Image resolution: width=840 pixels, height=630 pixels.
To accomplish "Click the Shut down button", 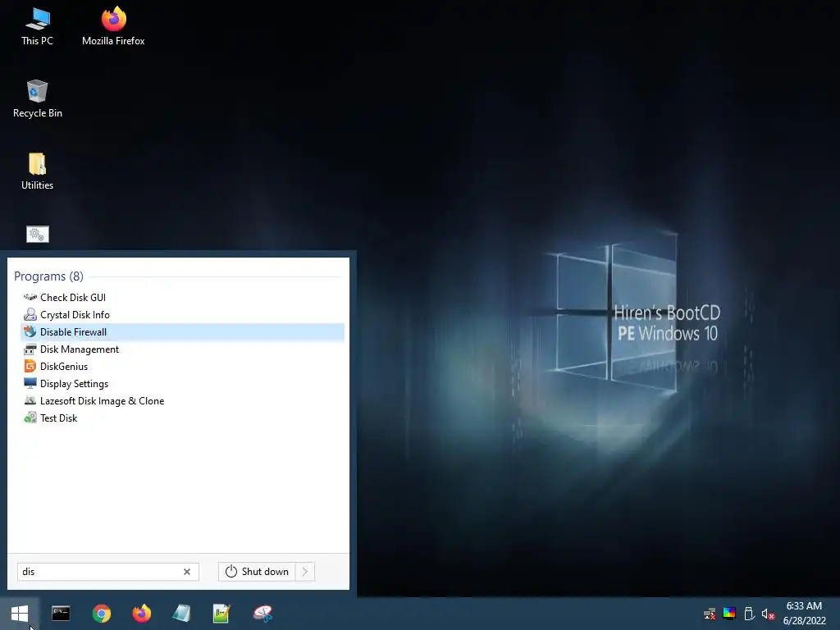I will tap(257, 572).
